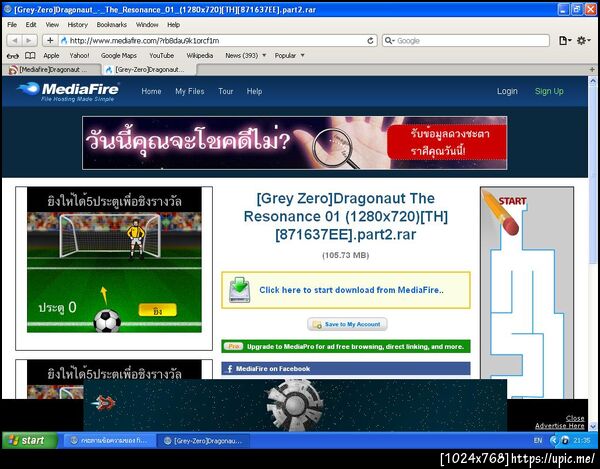
Task: Open the Google search engine dropdown
Action: [390, 41]
